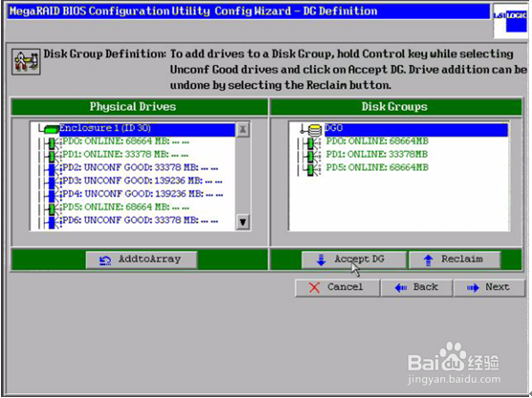Click the Physical Drives panel header
This screenshot has width=532, height=398.
(x=139, y=107)
